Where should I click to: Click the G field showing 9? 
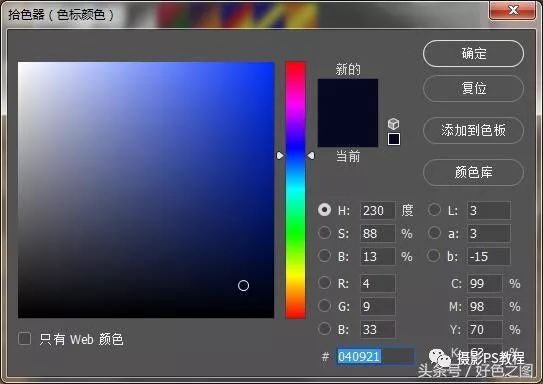pos(377,306)
